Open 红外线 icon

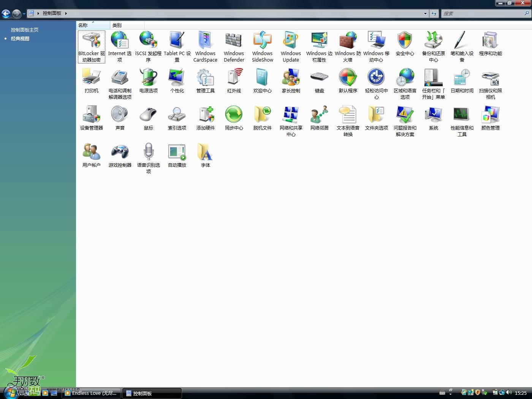tap(234, 78)
